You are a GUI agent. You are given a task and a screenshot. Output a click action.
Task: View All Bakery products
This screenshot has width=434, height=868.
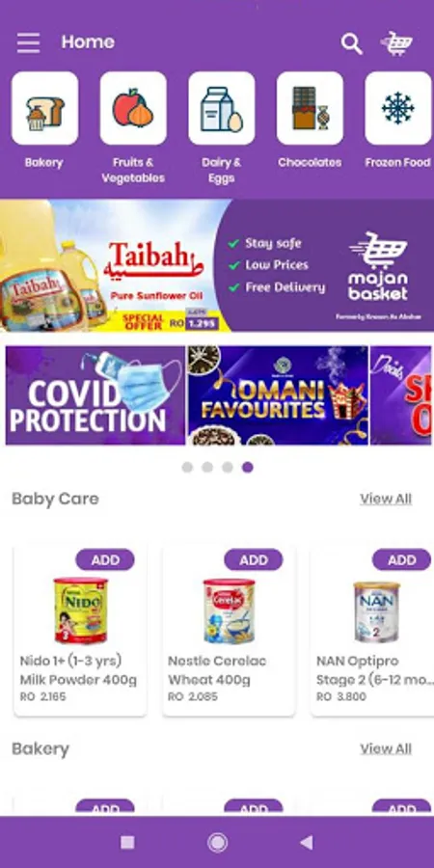(386, 748)
